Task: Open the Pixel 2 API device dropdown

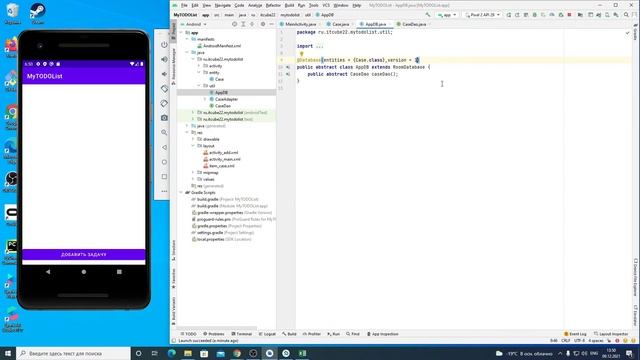Action: click(483, 15)
